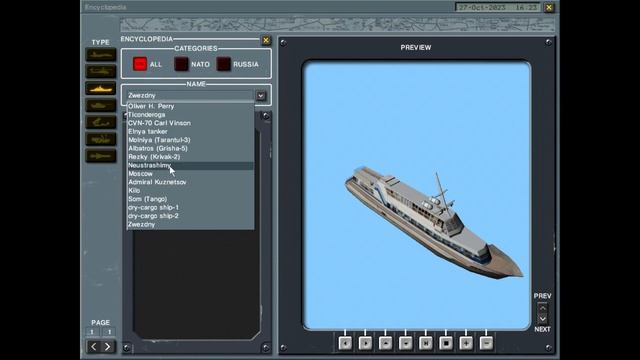640x360 pixels.
Task: Choose Rezky (Krivak-2) from the list
Action: point(191,157)
